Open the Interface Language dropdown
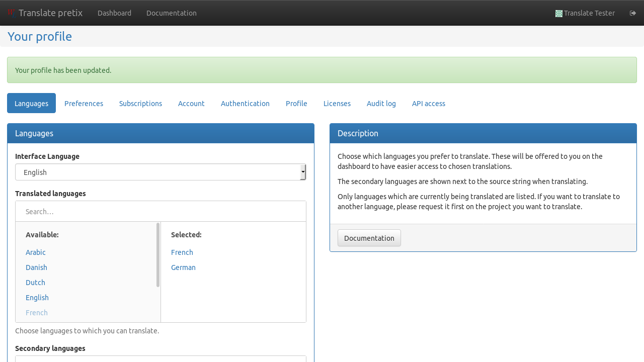This screenshot has height=362, width=644. (x=160, y=172)
